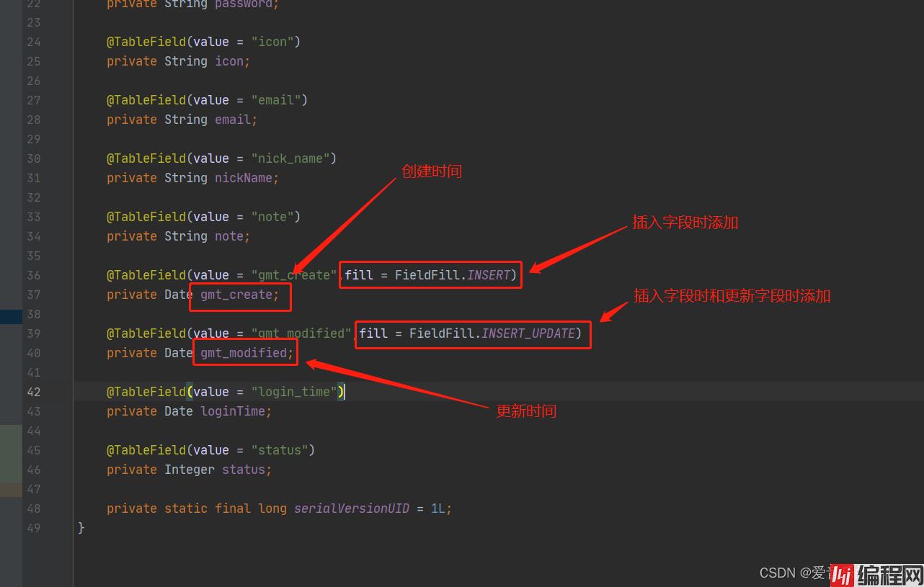
Task: Click line number 27 in the gutter
Action: point(34,100)
